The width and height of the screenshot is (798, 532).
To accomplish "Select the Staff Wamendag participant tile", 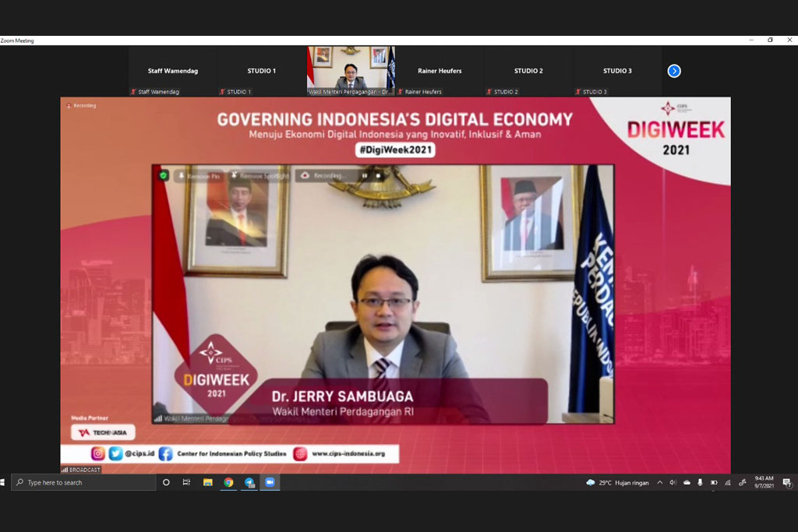I will click(x=173, y=71).
